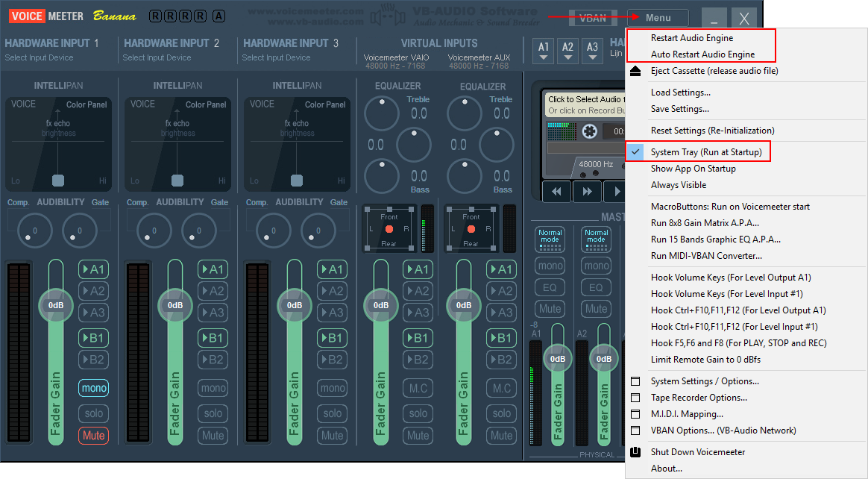
Task: Unmute Hardware Input 1 strip
Action: click(x=93, y=436)
